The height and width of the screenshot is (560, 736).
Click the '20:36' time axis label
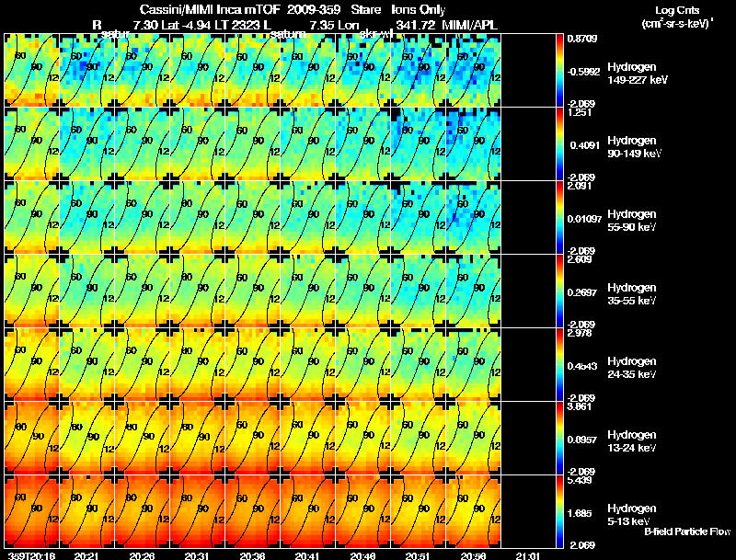[x=252, y=555]
